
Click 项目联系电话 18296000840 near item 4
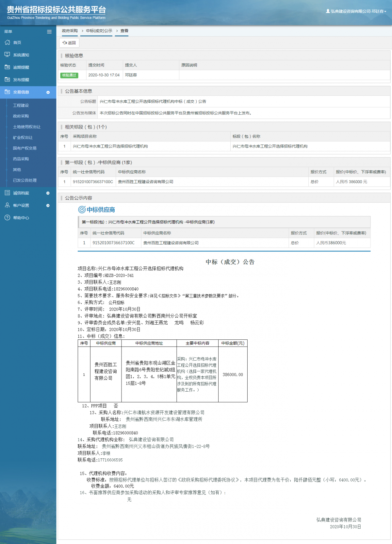click(x=108, y=289)
